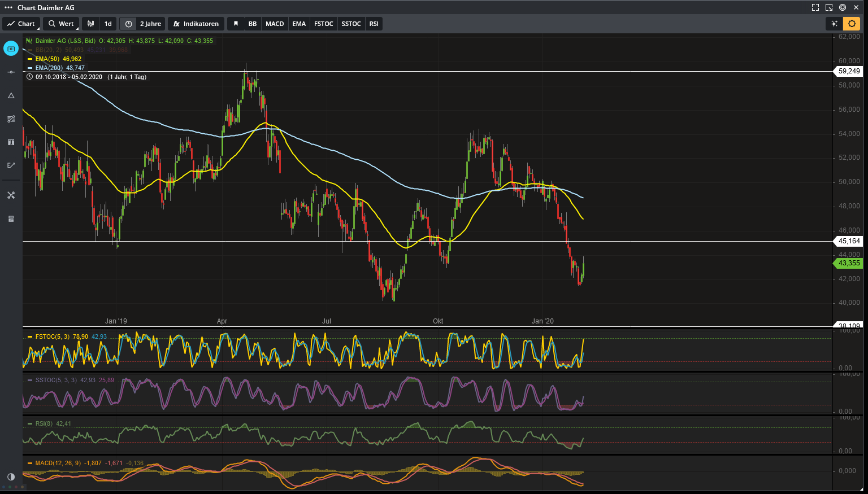Click the EMA(50) legend label
The height and width of the screenshot is (494, 868).
click(x=47, y=59)
